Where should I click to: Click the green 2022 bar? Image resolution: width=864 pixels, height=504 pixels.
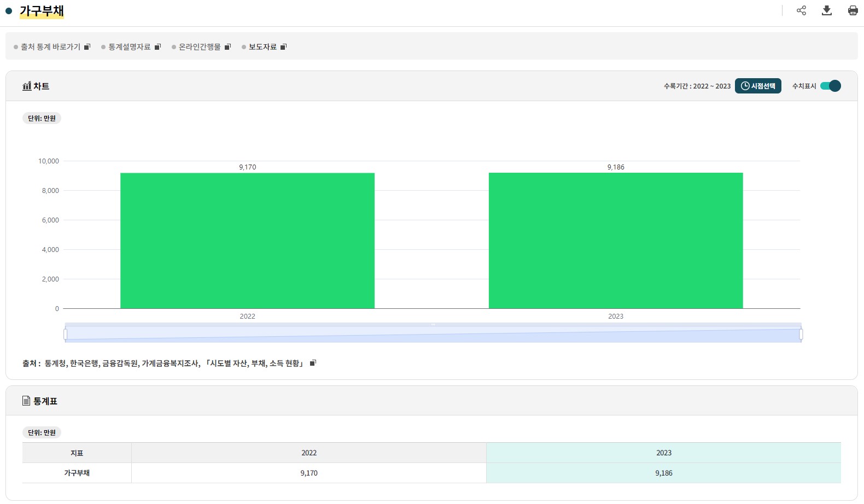point(247,241)
